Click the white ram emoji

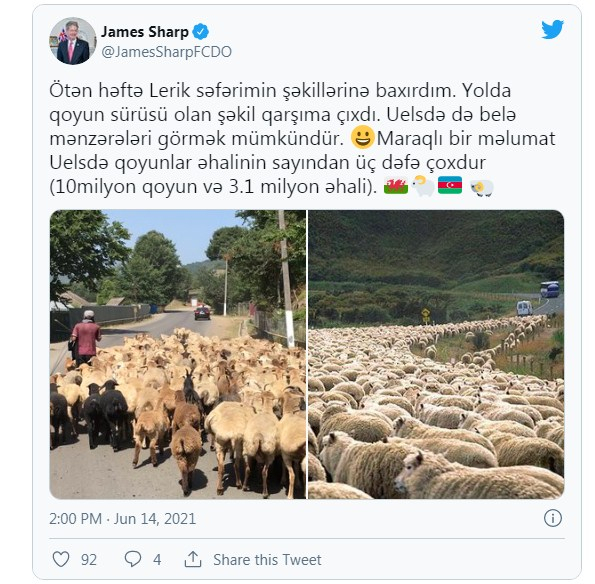[423, 186]
